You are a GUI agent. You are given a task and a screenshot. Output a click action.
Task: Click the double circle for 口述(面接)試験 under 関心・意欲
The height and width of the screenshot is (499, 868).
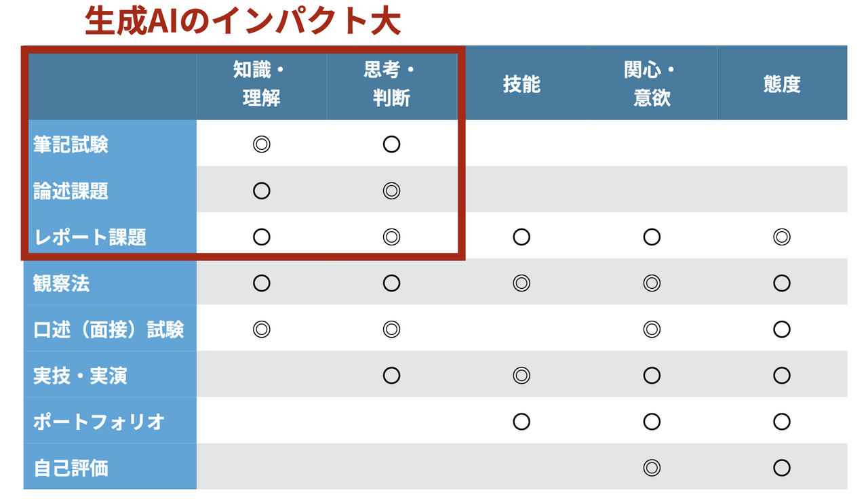[x=652, y=330]
